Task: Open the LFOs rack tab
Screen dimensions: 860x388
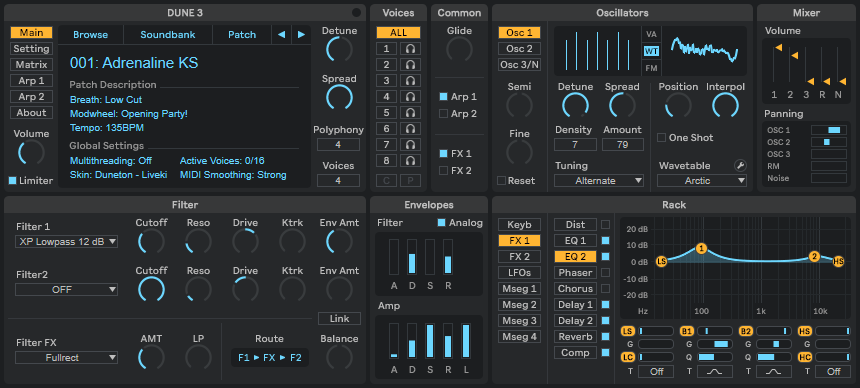Action: coord(519,273)
